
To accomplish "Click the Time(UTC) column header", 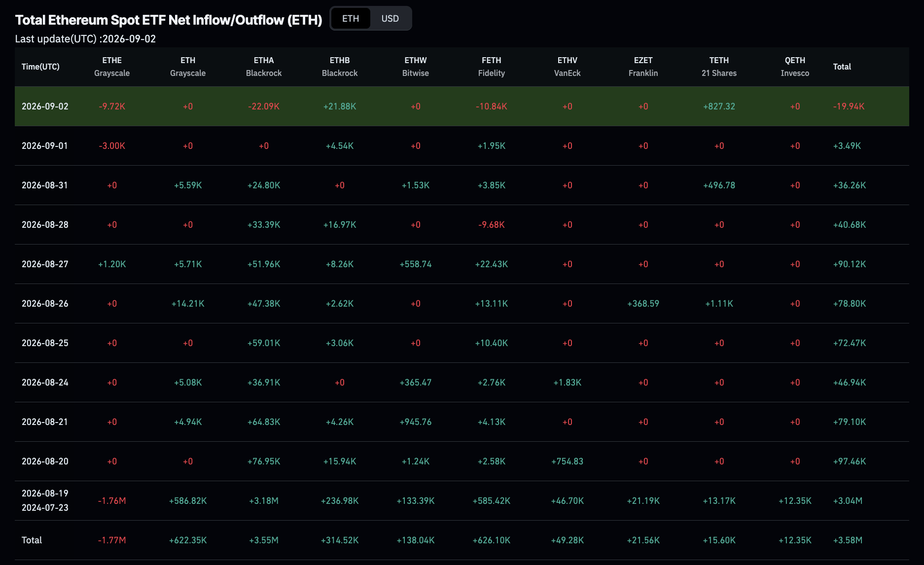I will [x=40, y=67].
